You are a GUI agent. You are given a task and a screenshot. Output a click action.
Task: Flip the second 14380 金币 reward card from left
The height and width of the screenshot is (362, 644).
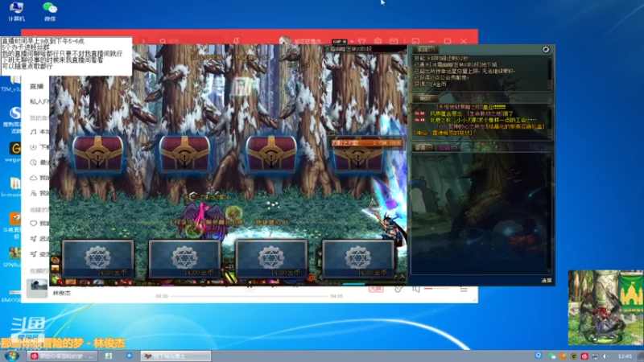[185, 259]
